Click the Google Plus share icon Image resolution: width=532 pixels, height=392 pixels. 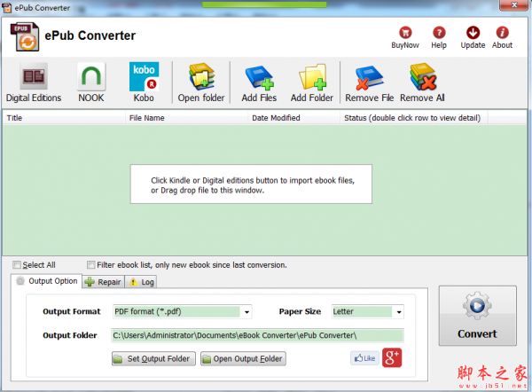tap(392, 357)
